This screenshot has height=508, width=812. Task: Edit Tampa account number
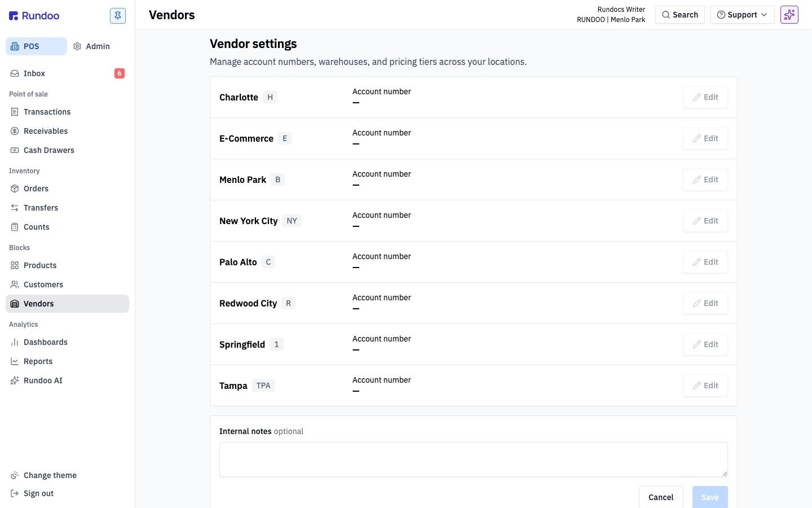click(x=705, y=386)
